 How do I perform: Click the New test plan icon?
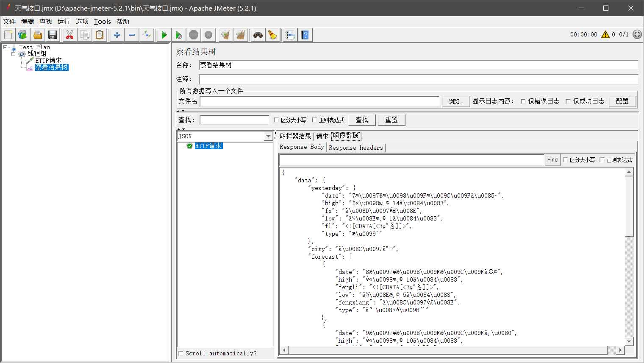tap(8, 35)
